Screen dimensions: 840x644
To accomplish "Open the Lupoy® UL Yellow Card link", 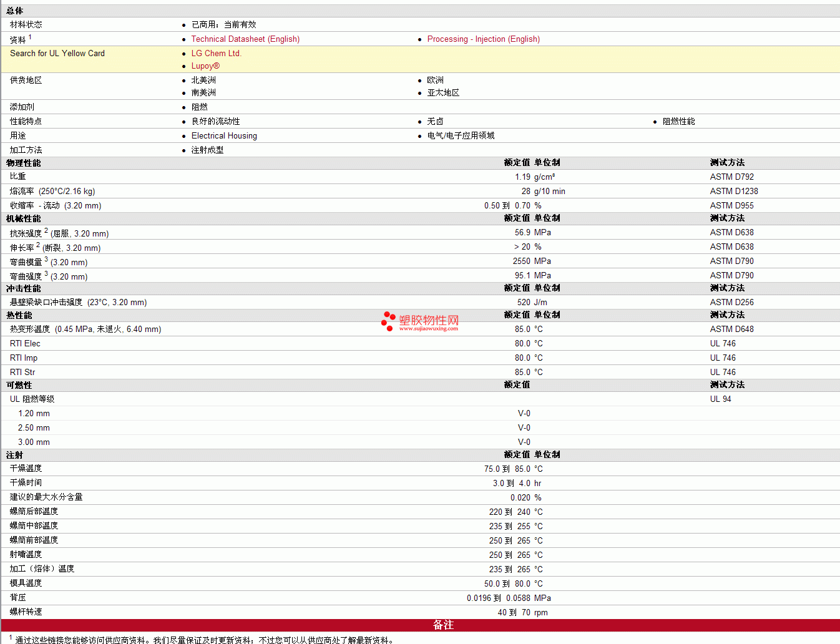I will 205,66.
